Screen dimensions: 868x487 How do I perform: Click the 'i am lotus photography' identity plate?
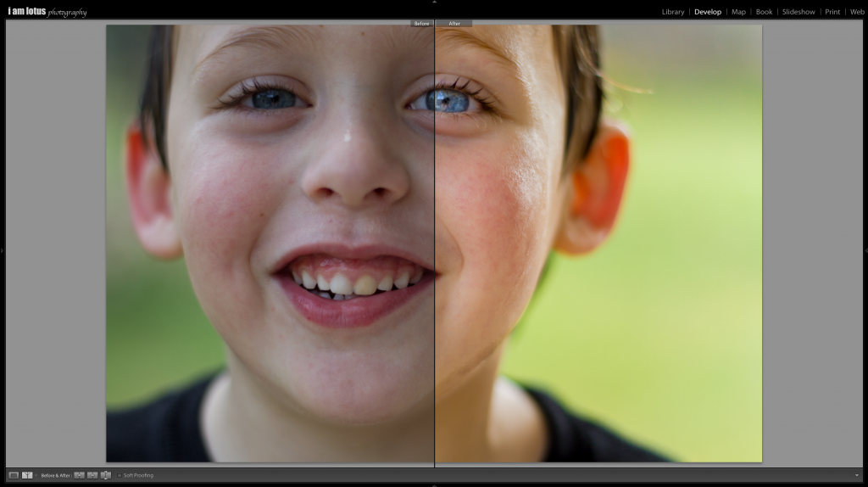(x=47, y=12)
